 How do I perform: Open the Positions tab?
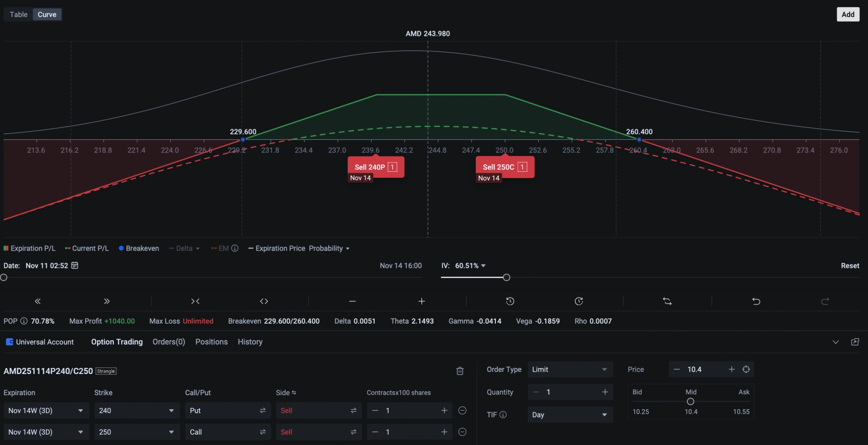[x=211, y=342]
